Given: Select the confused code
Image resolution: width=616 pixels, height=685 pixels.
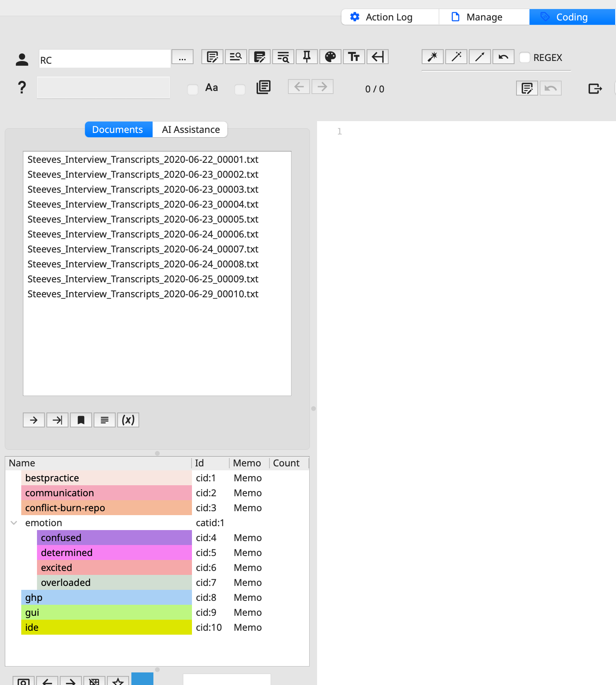Looking at the screenshot, I should coord(114,538).
